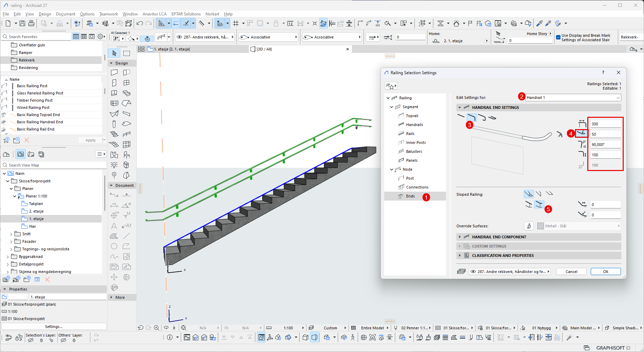The image size is (644, 352).
Task: Click the Metall - Stål surface swatch
Action: coord(541,226)
